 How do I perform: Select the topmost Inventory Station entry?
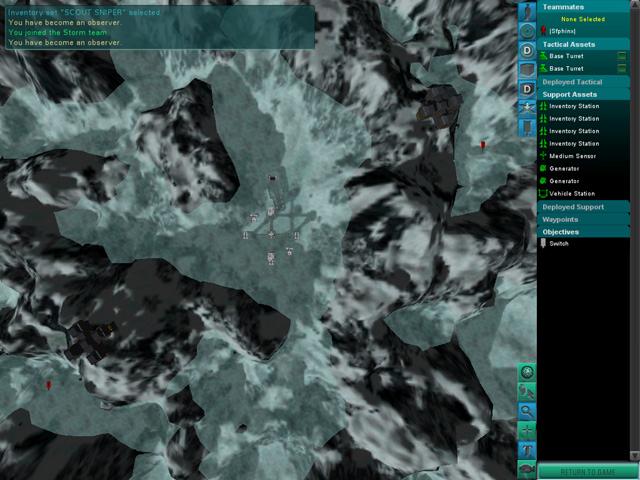coord(583,106)
